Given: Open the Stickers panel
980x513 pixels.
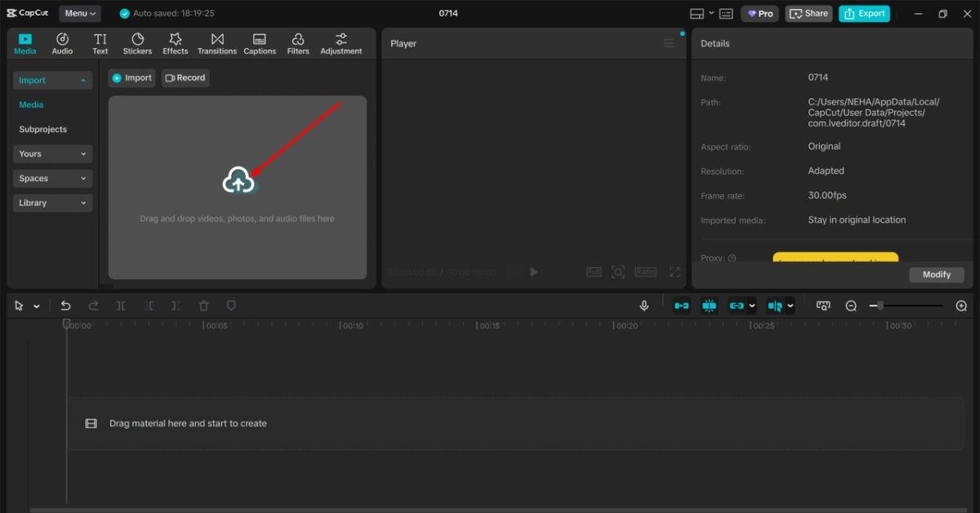Looking at the screenshot, I should click(x=137, y=44).
